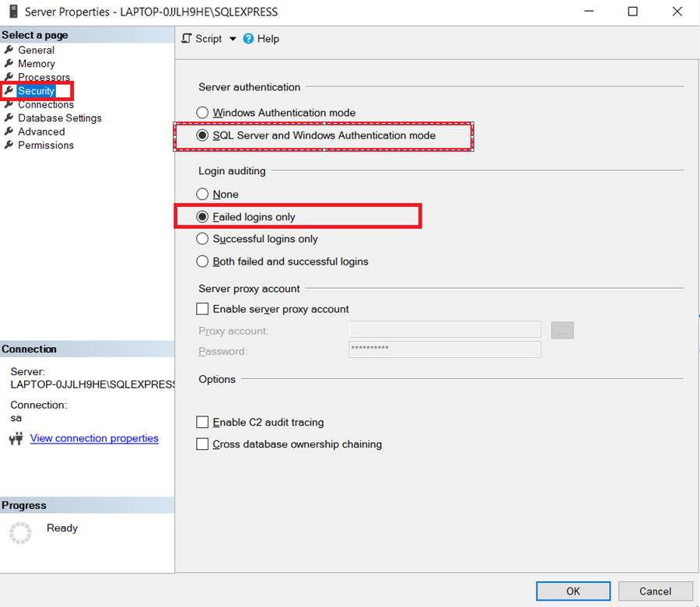
Task: Expand the Script dropdown arrow
Action: (233, 39)
